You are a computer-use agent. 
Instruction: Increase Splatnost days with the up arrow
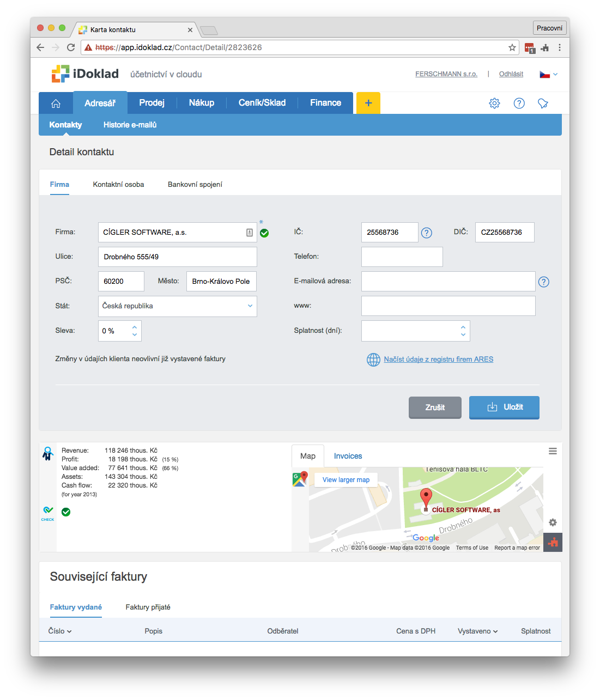463,327
